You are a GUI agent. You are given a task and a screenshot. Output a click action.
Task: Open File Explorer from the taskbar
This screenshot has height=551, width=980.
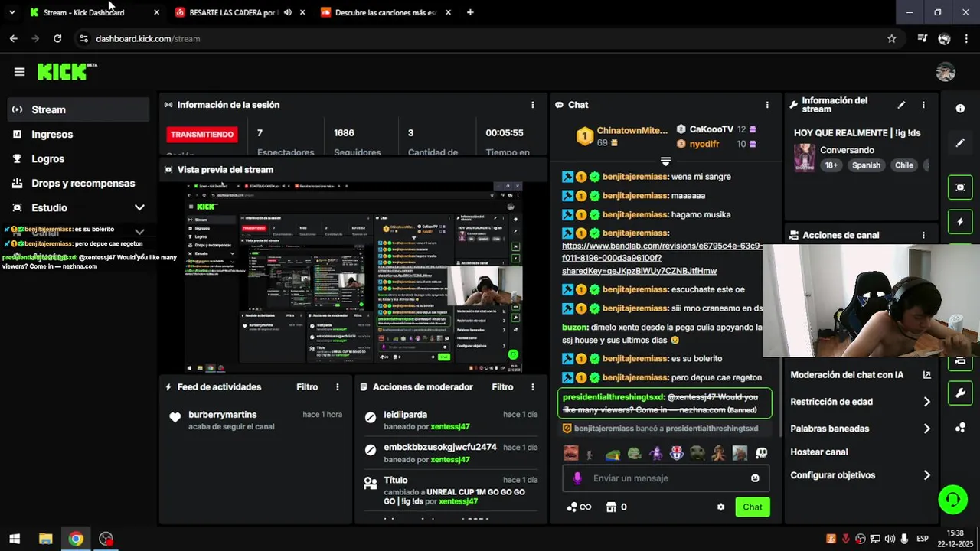tap(45, 539)
